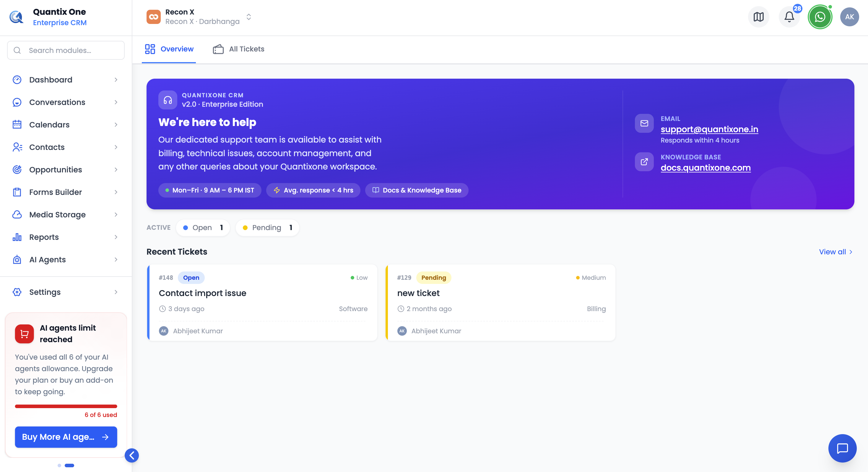Click the Recon X workspace logo icon
This screenshot has width=868, height=472.
click(x=154, y=17)
